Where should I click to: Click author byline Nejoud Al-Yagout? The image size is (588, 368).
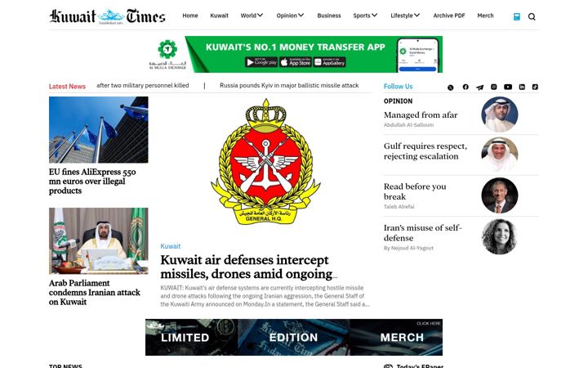(x=408, y=248)
